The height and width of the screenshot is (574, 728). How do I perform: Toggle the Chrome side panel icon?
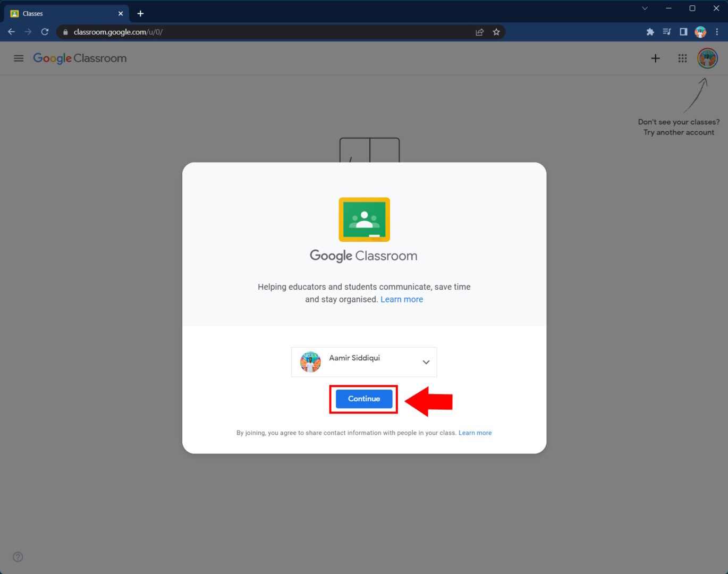[x=683, y=32]
